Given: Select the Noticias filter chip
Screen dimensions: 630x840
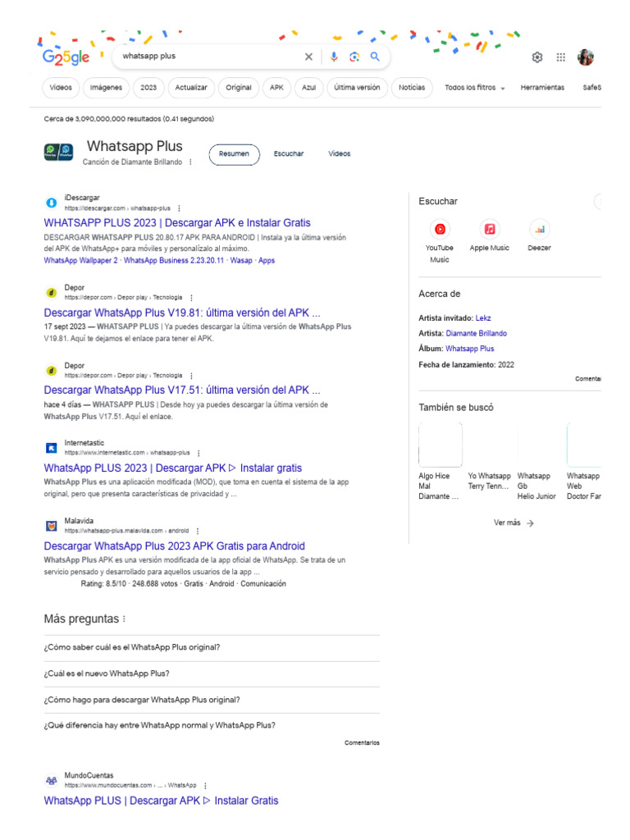Looking at the screenshot, I should click(x=412, y=88).
